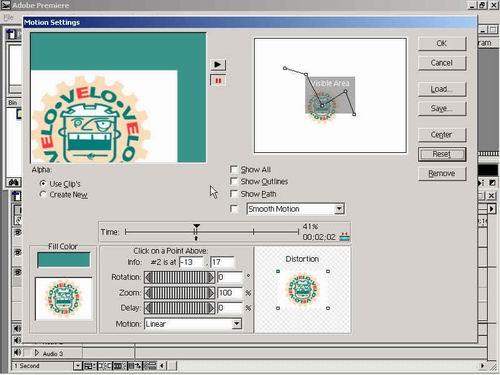Click the clip duration toggle icon beside timecode
Viewport: 500px width, 375px height.
click(x=344, y=237)
